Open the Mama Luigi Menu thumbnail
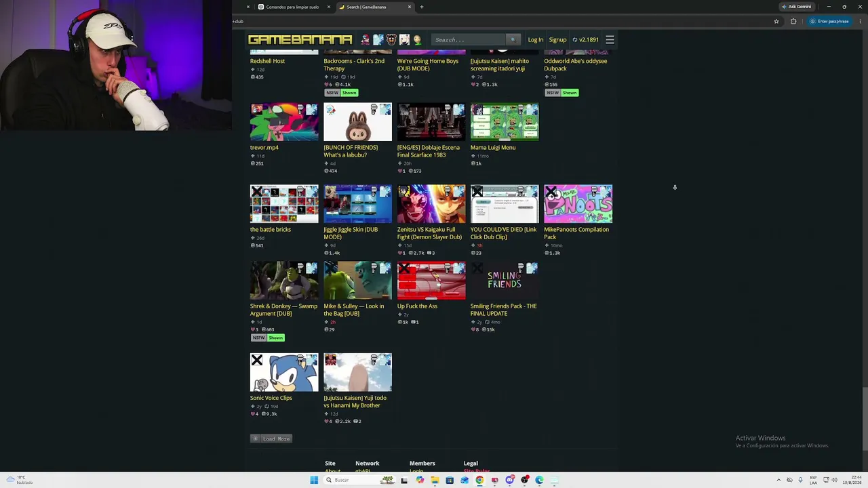The height and width of the screenshot is (488, 868). pyautogui.click(x=505, y=122)
